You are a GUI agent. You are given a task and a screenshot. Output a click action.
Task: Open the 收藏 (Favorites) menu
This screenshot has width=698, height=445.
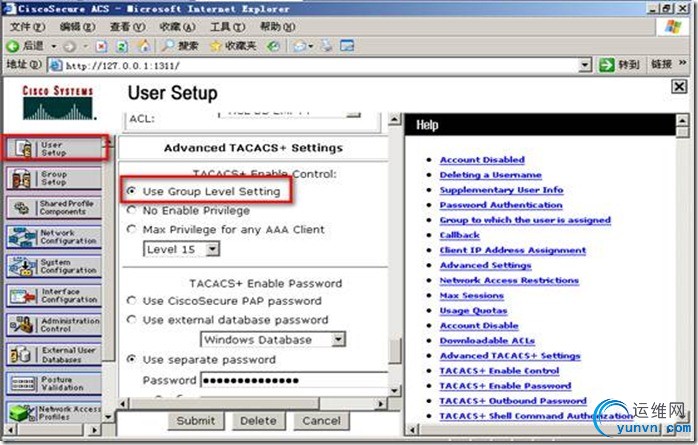tap(178, 27)
